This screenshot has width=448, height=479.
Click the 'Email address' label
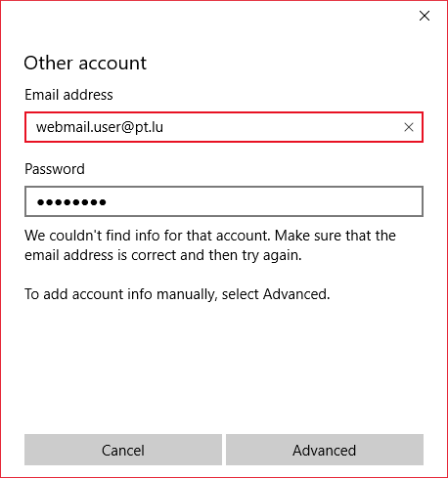coord(68,95)
